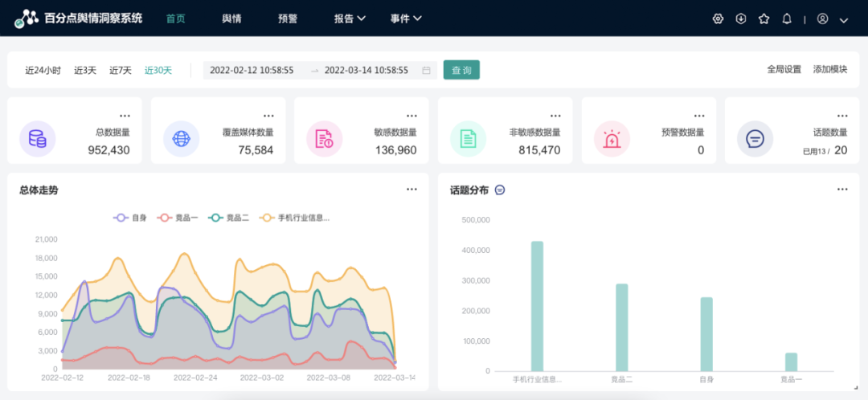Expand the account dropdown chevron
This screenshot has width=868, height=400.
[844, 19]
